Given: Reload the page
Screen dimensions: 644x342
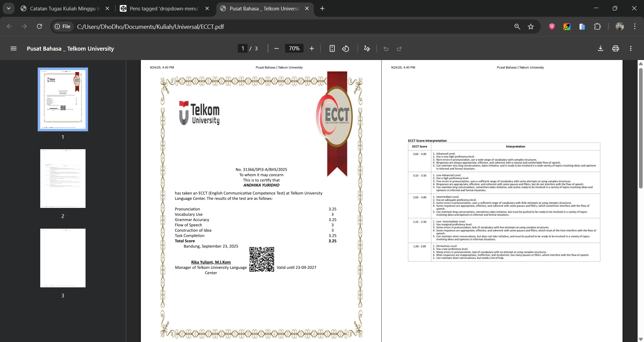Looking at the screenshot, I should pos(39,26).
